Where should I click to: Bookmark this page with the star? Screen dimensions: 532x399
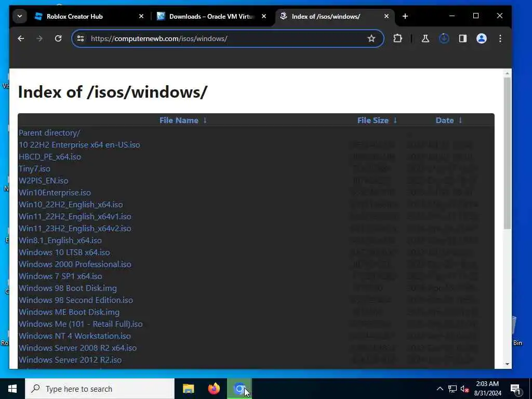click(x=371, y=38)
